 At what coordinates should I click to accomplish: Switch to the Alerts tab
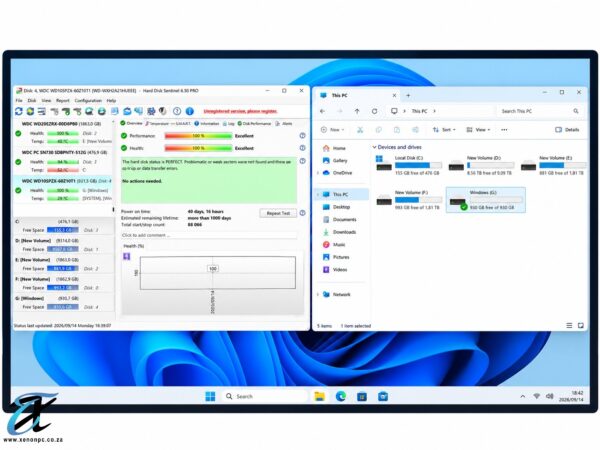[x=284, y=124]
